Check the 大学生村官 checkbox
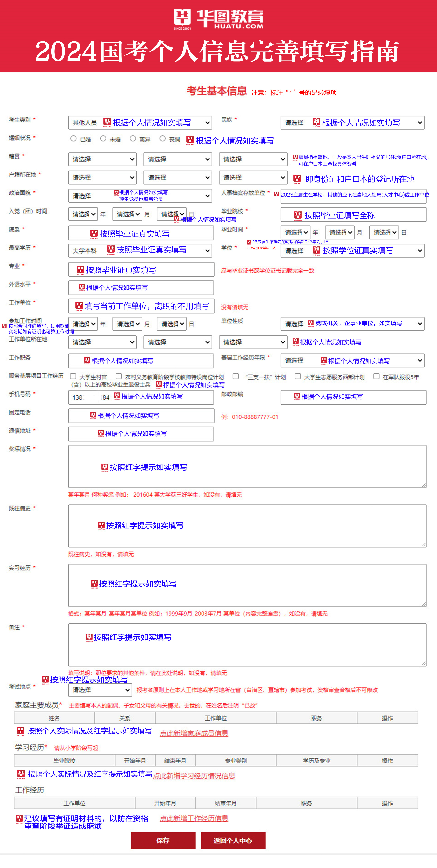This screenshot has width=437, height=868. tap(73, 376)
